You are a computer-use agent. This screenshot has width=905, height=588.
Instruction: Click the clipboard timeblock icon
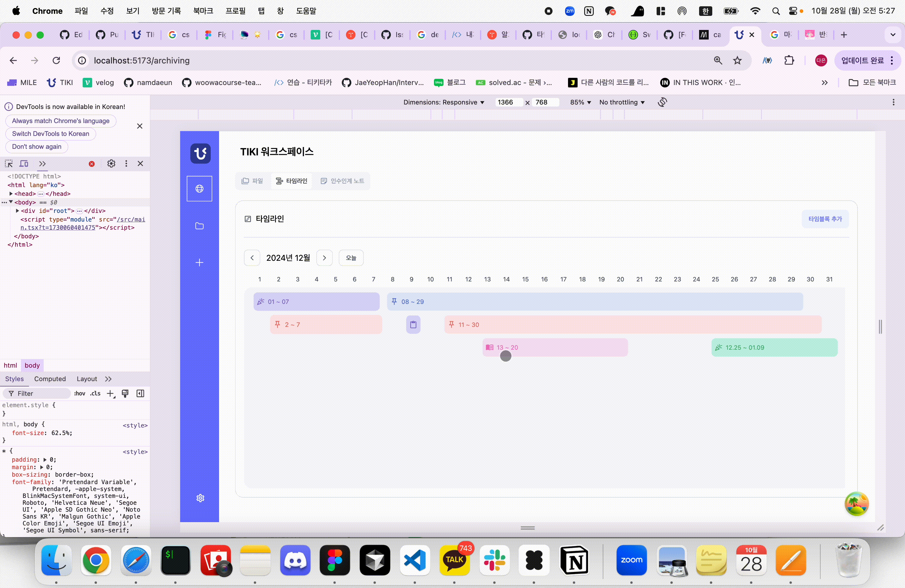(413, 325)
